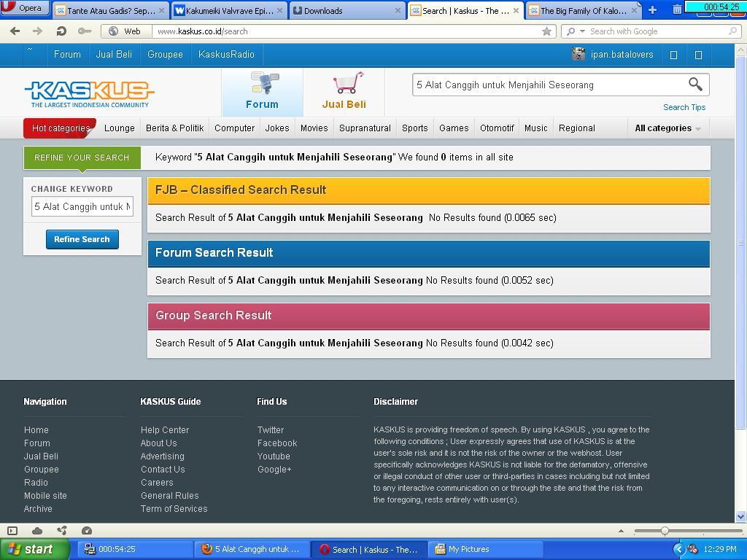Open the search engine dropdown arrow
The height and width of the screenshot is (560, 747).
point(582,31)
